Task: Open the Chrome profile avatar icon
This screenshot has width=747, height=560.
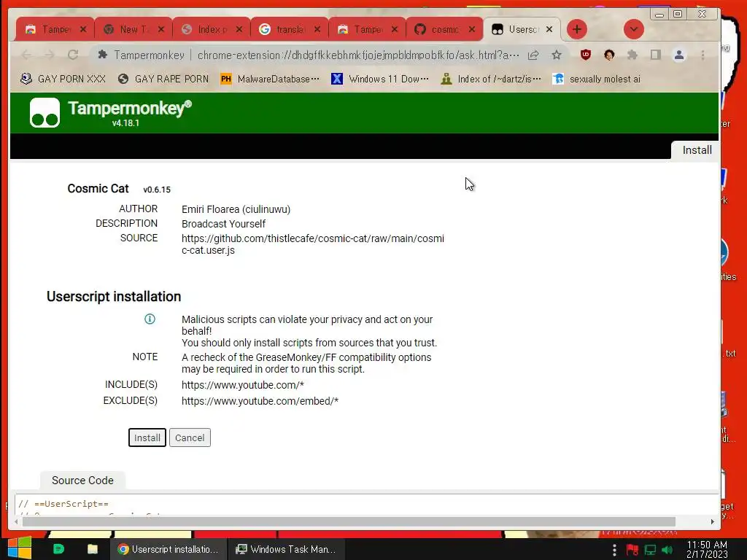Action: 679,55
